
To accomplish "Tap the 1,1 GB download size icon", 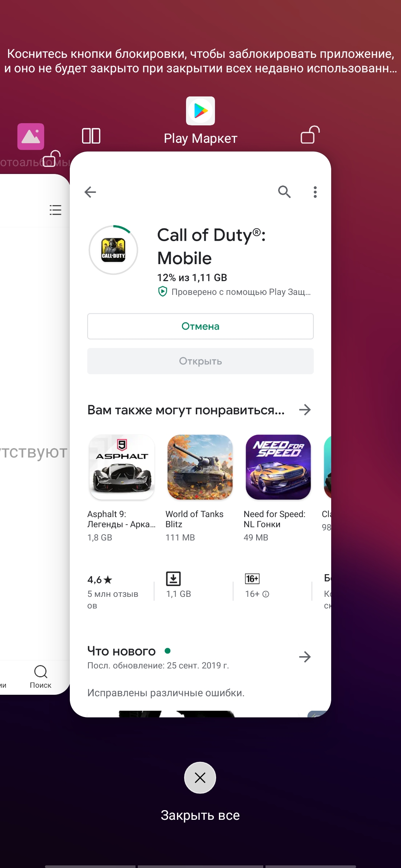I will (x=173, y=579).
